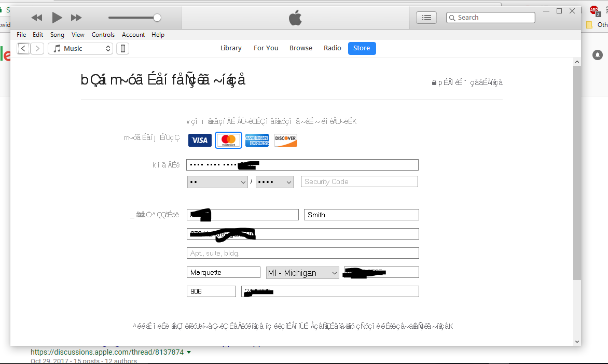The width and height of the screenshot is (608, 364).
Task: Open discussions.apple.com thread link in browser
Action: tap(107, 352)
